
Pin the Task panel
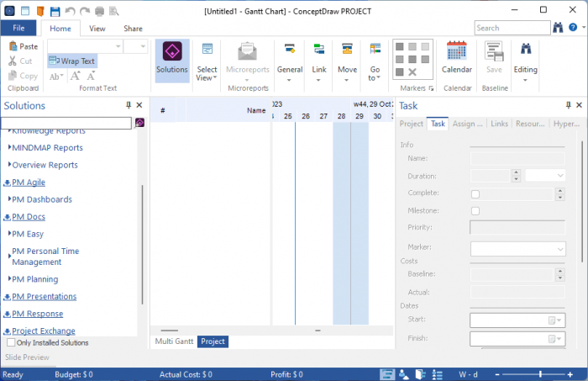[x=569, y=105]
